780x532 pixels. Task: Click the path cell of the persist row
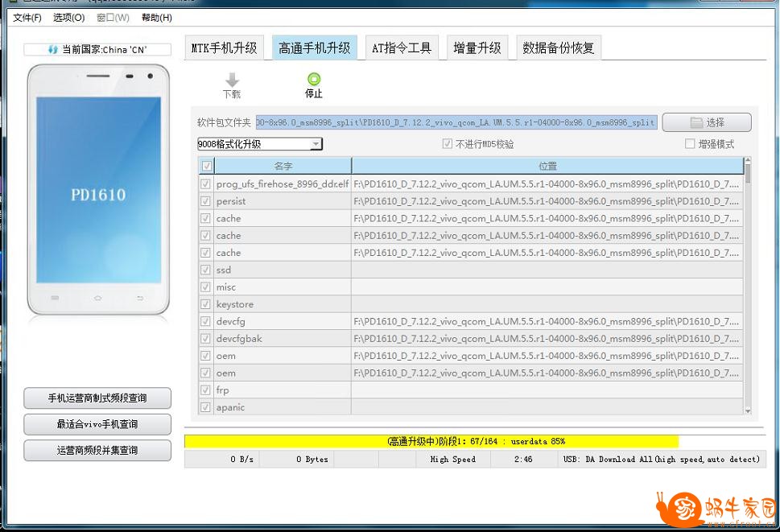[547, 201]
